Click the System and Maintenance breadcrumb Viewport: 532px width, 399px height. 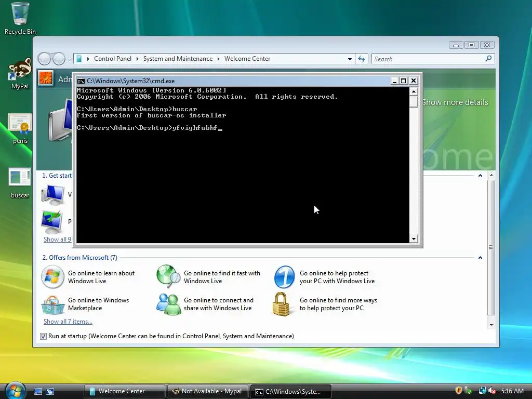click(x=178, y=59)
